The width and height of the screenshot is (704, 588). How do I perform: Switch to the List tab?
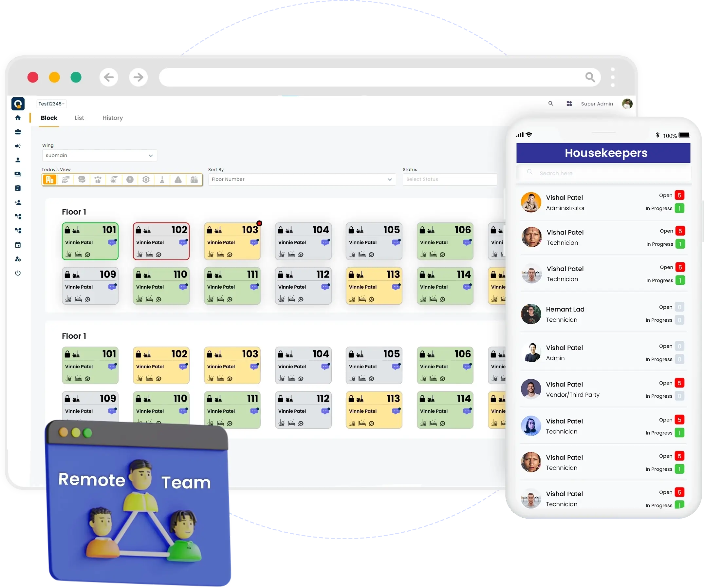[x=79, y=118]
